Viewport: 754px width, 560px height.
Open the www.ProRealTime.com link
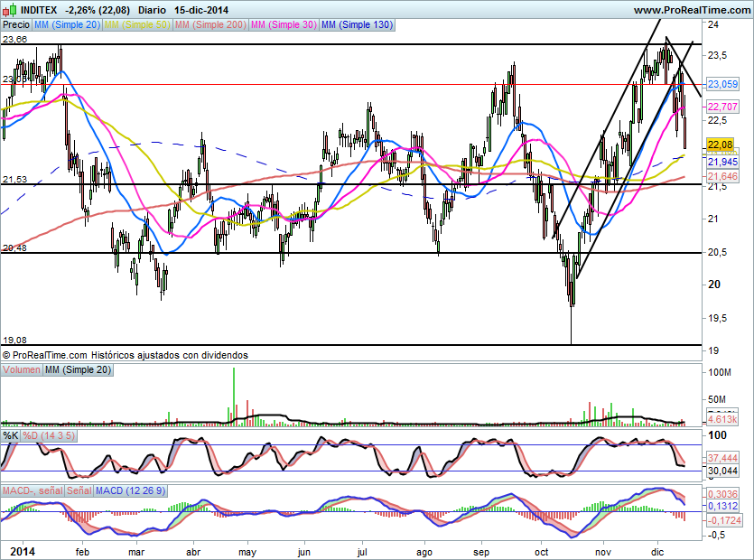(x=692, y=10)
